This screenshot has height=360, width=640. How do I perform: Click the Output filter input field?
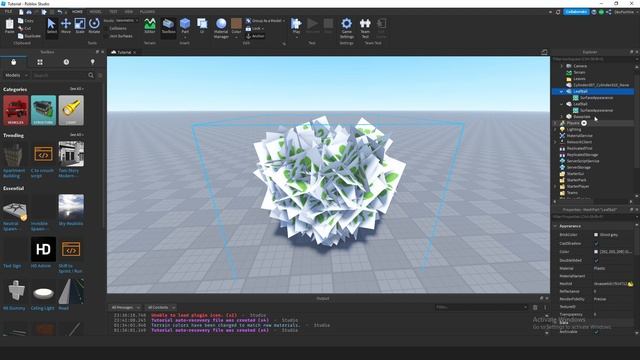pos(482,307)
